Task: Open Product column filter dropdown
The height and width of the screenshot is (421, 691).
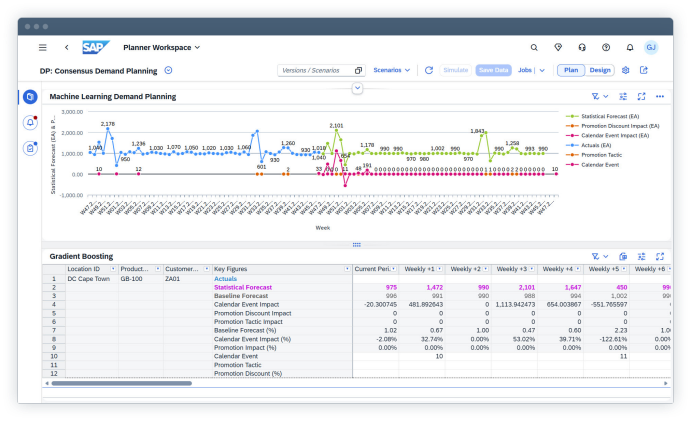Action: (x=158, y=269)
